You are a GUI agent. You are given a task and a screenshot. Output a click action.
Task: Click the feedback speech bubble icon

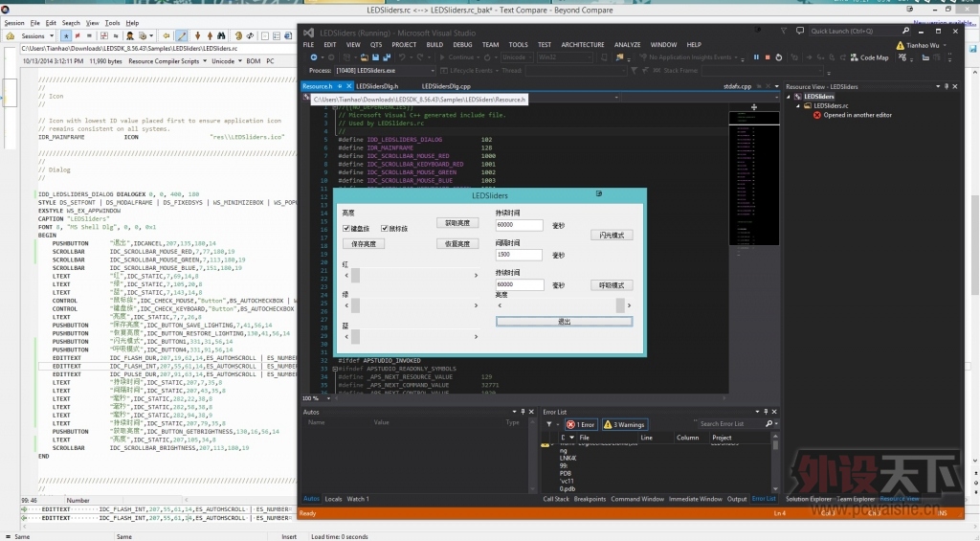tap(800, 31)
